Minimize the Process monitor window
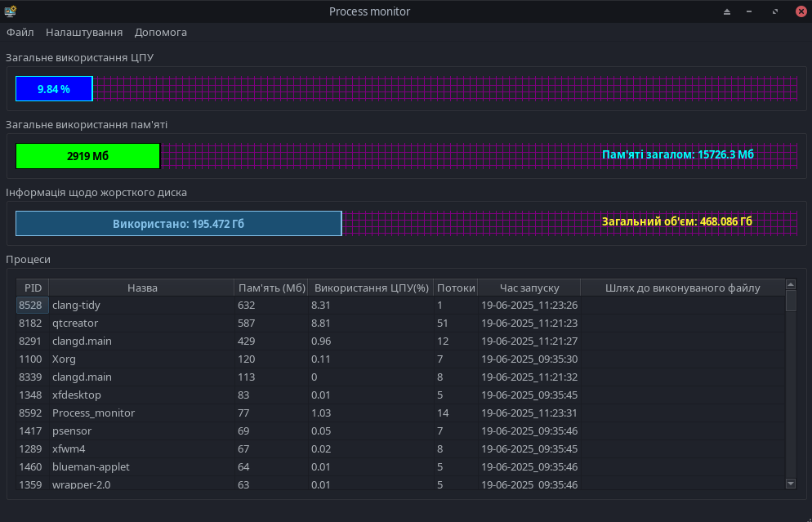The width and height of the screenshot is (812, 522). point(749,11)
